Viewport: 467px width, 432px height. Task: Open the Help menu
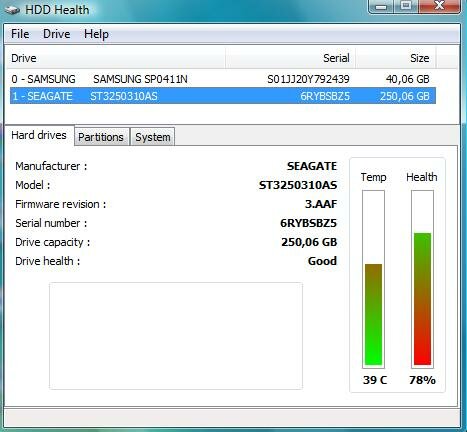point(96,34)
